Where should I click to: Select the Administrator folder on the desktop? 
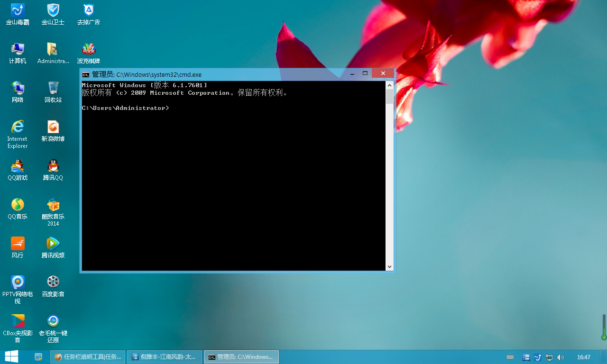pyautogui.click(x=53, y=53)
